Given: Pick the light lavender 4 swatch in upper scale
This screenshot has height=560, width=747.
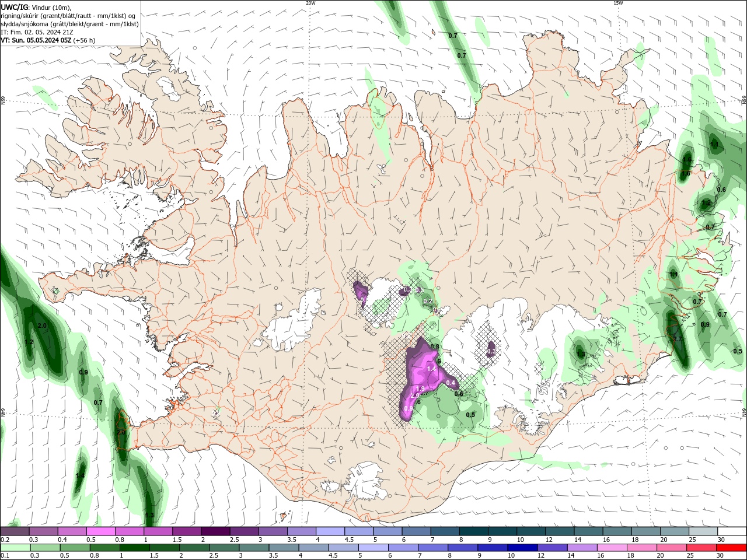Looking at the screenshot, I should pos(330,531).
